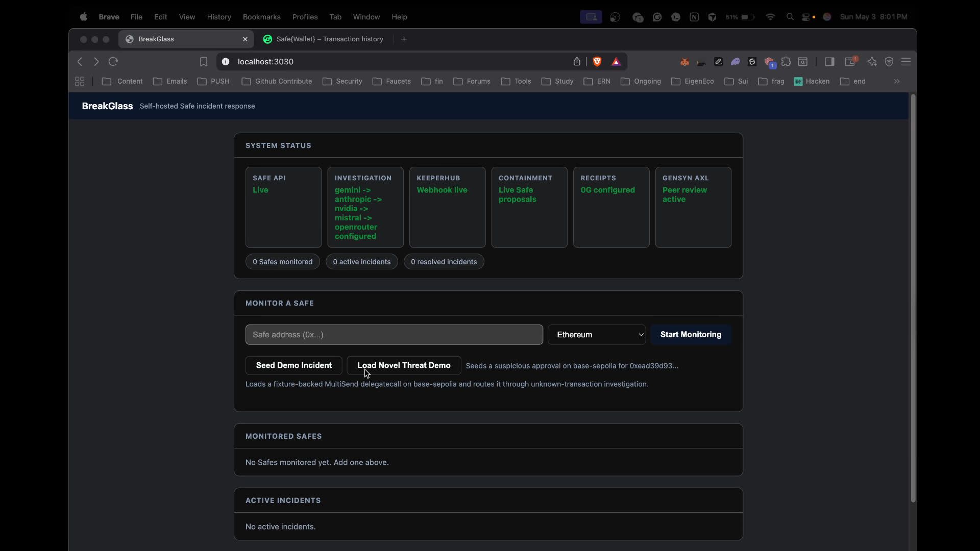The width and height of the screenshot is (980, 551).
Task: Bookmark this page icon
Action: click(x=204, y=62)
